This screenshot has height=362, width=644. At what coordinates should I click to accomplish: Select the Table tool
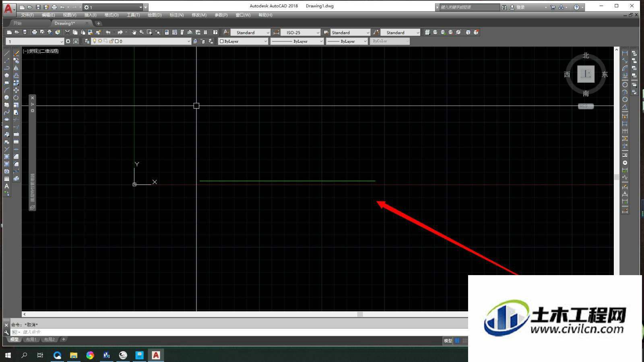click(x=7, y=179)
